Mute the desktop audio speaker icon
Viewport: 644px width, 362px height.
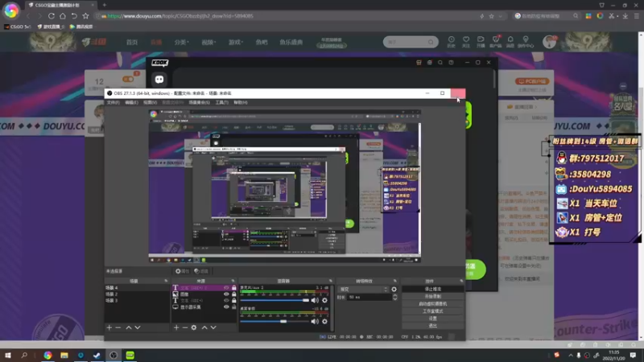[x=315, y=321]
